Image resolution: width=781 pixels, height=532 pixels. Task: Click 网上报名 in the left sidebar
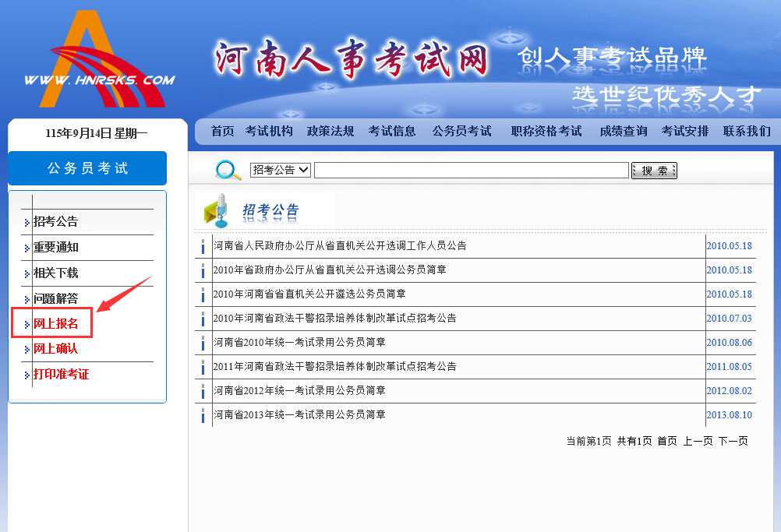(56, 323)
